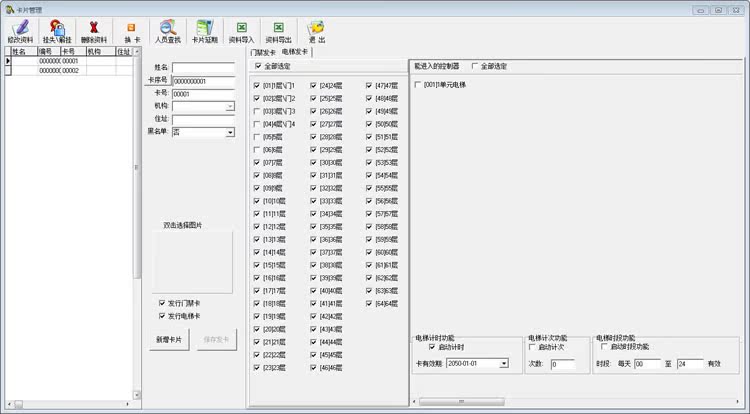Viewport: 750px width, 414px height.
Task: Uncheck floor [01]1层\门1 checkbox
Action: [257, 86]
